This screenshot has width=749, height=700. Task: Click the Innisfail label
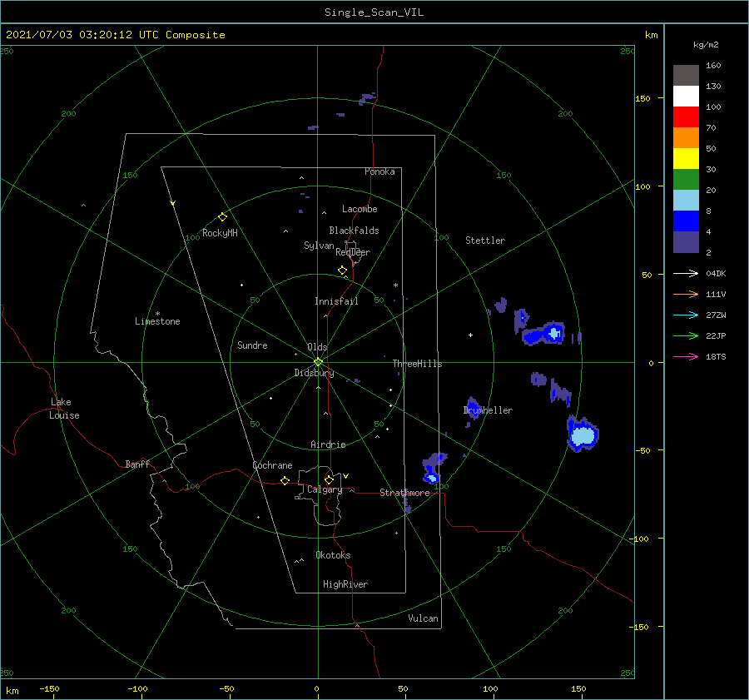pos(336,301)
